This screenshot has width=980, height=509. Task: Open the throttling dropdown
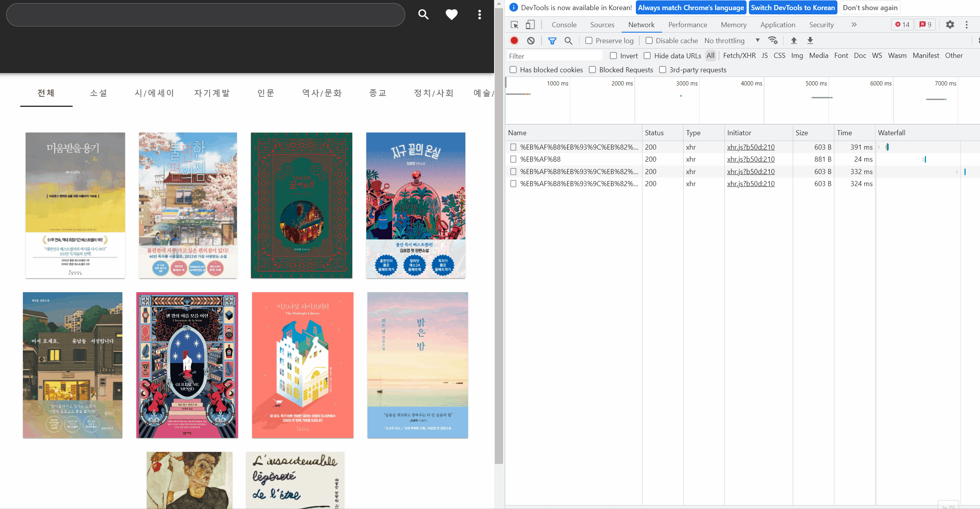tap(732, 40)
